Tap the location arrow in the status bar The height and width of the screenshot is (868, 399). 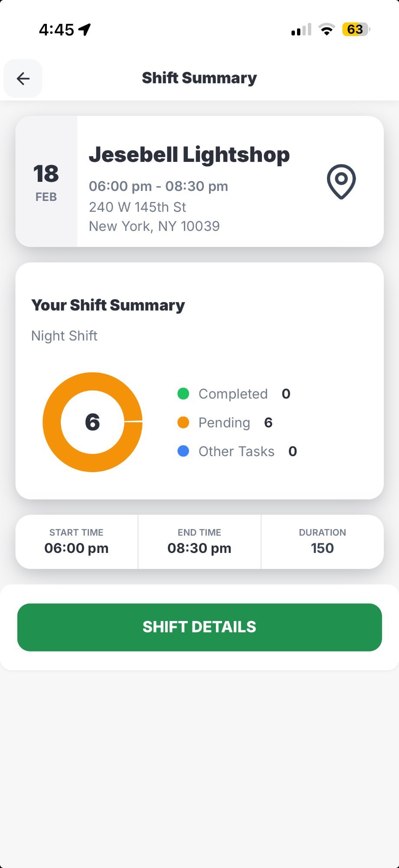pyautogui.click(x=85, y=28)
